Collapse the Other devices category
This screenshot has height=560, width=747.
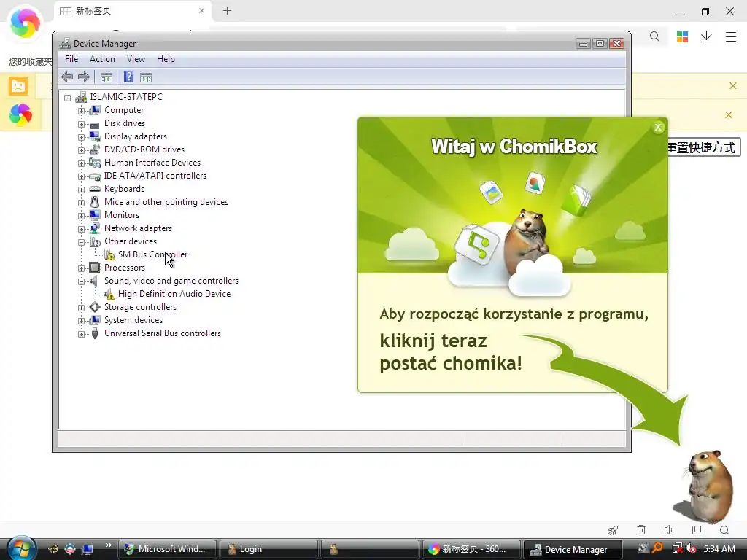click(x=82, y=242)
